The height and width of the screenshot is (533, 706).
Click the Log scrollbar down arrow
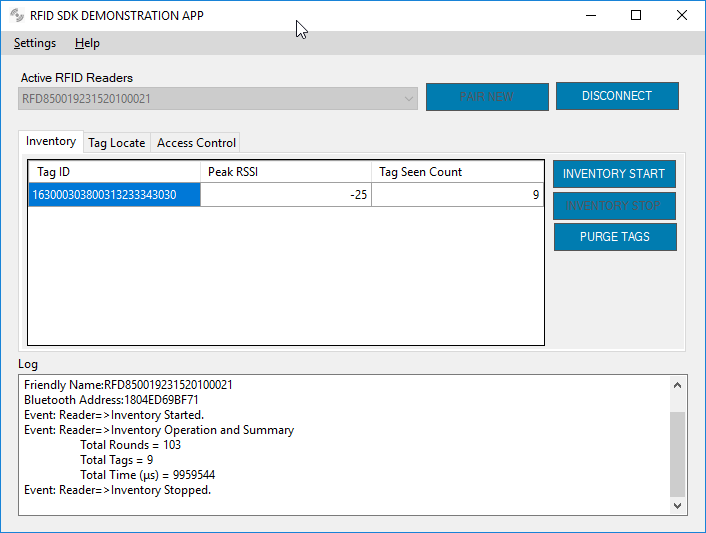click(678, 506)
